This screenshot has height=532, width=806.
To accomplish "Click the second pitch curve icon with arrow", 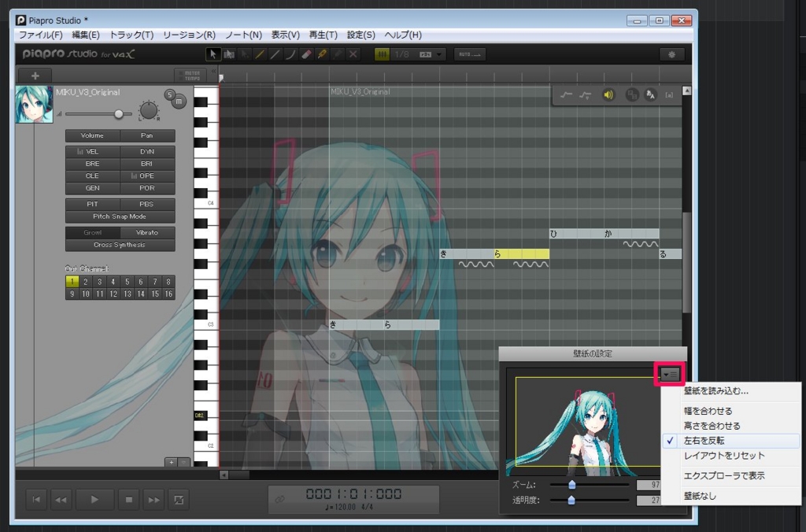I will pyautogui.click(x=585, y=95).
